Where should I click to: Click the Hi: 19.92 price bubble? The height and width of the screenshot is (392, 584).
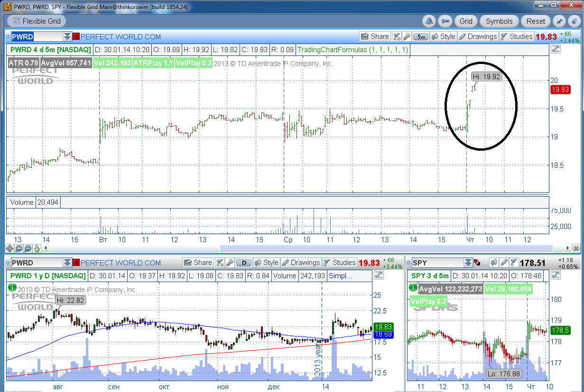(486, 76)
